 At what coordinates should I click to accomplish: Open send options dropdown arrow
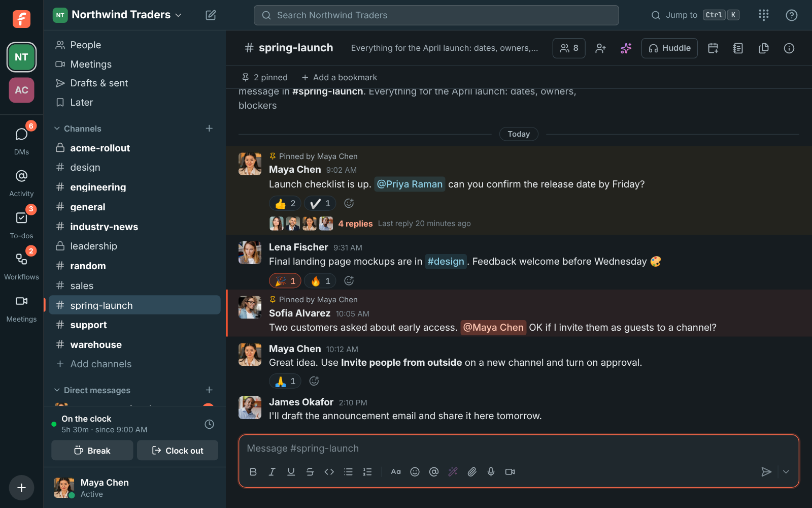(x=786, y=472)
